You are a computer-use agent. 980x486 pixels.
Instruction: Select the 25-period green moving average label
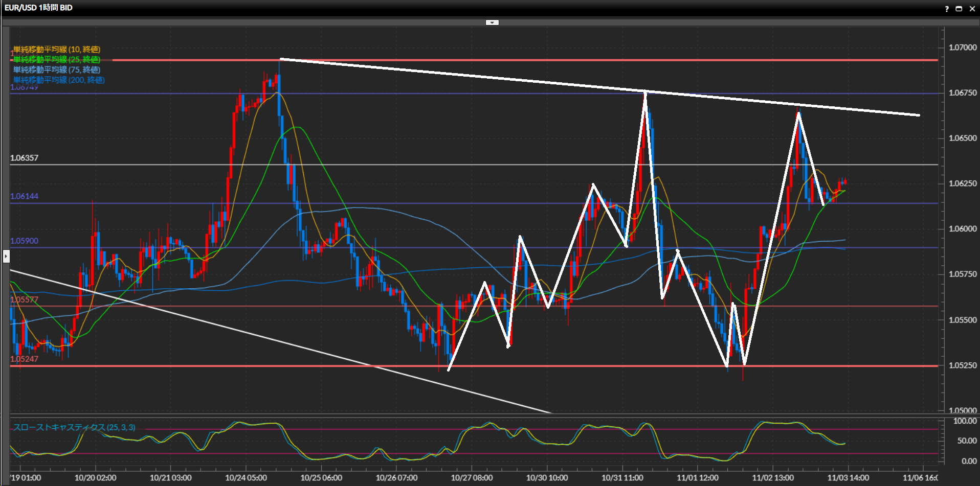[x=57, y=60]
